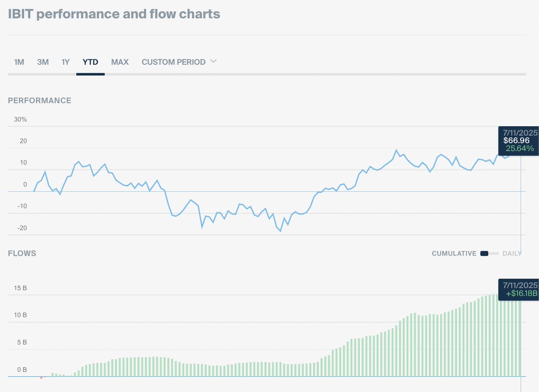Click the 15 B flows axis label
This screenshot has height=392, width=539.
point(20,288)
